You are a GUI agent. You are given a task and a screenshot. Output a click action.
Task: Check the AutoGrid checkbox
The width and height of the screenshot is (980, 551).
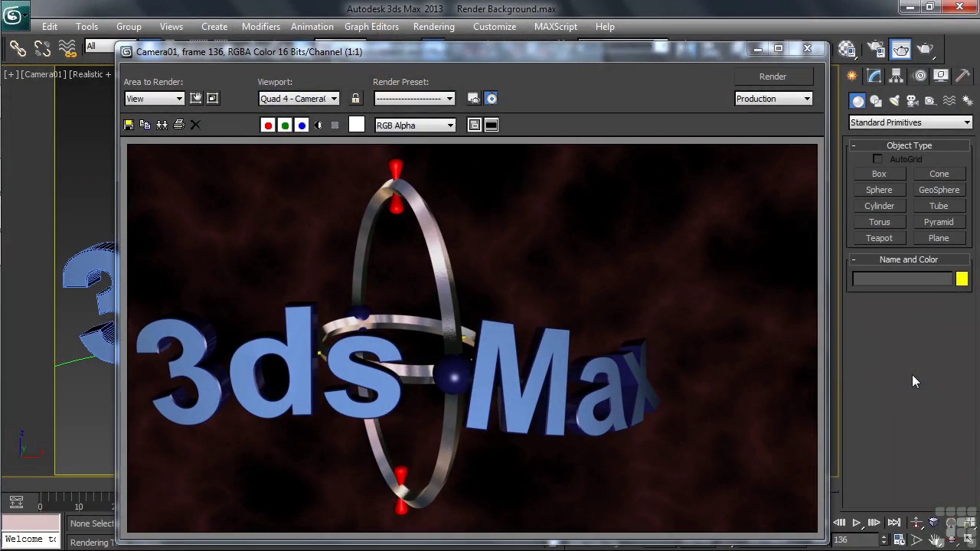[877, 159]
